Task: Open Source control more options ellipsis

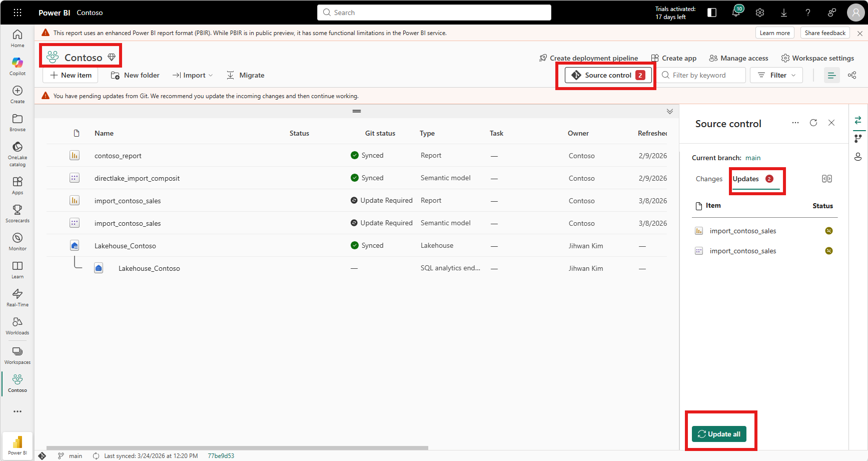Action: coord(795,123)
